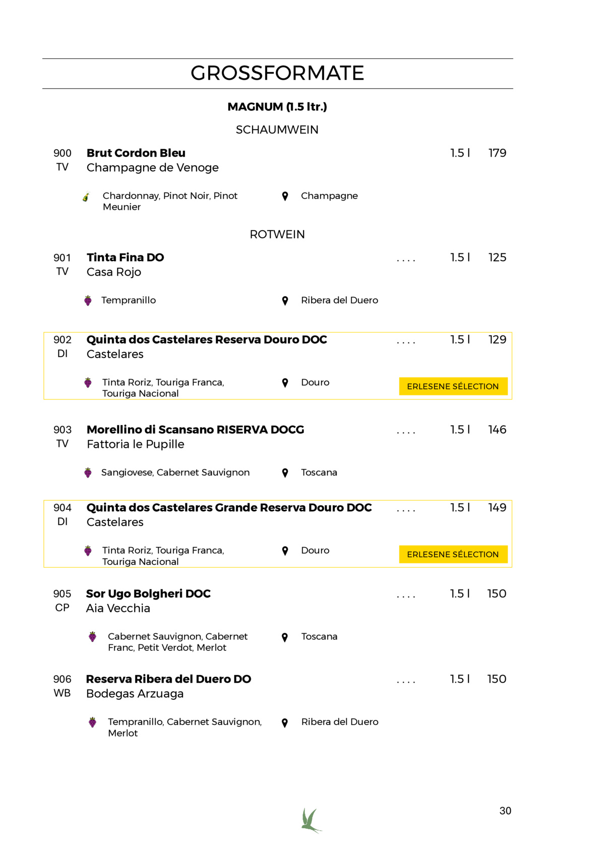Screen dimensions: 614x868
Task: Click the grape icon beside Sangiovese, Cabernet Sauvignon
Action: [x=88, y=473]
